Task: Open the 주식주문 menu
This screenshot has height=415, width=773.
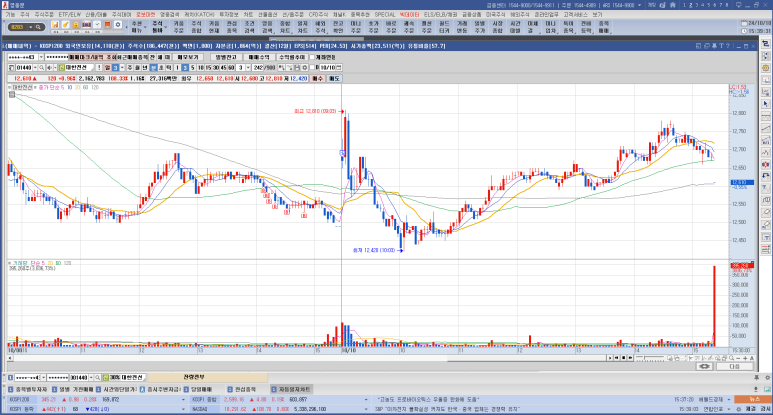Action: tap(44, 15)
